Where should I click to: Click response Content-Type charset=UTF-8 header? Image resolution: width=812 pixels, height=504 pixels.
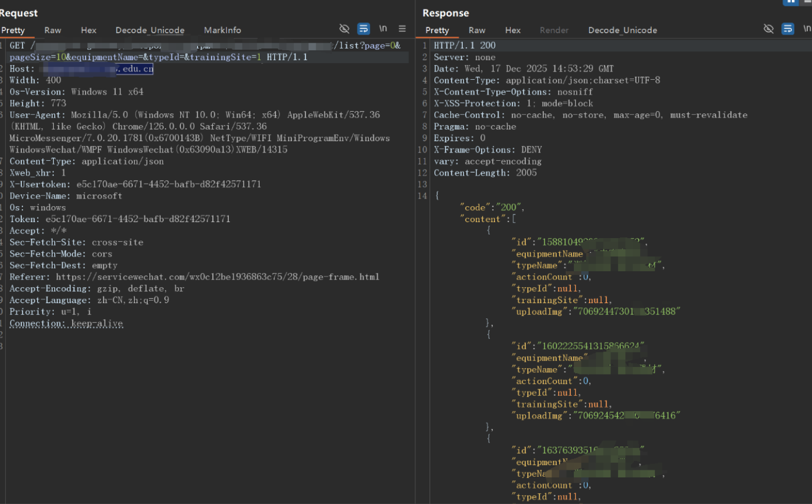click(547, 80)
